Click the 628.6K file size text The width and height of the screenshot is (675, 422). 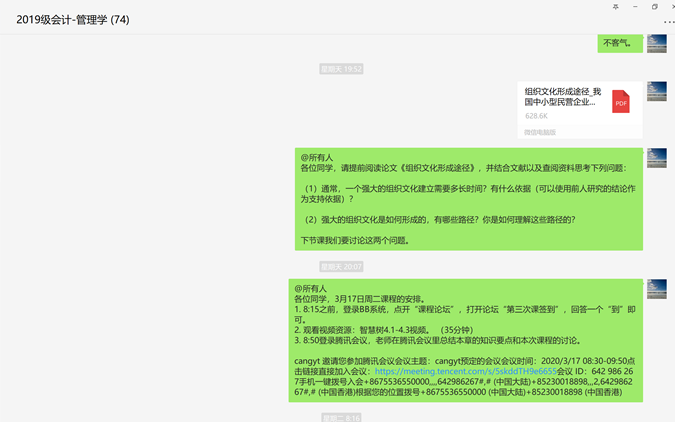pyautogui.click(x=537, y=116)
